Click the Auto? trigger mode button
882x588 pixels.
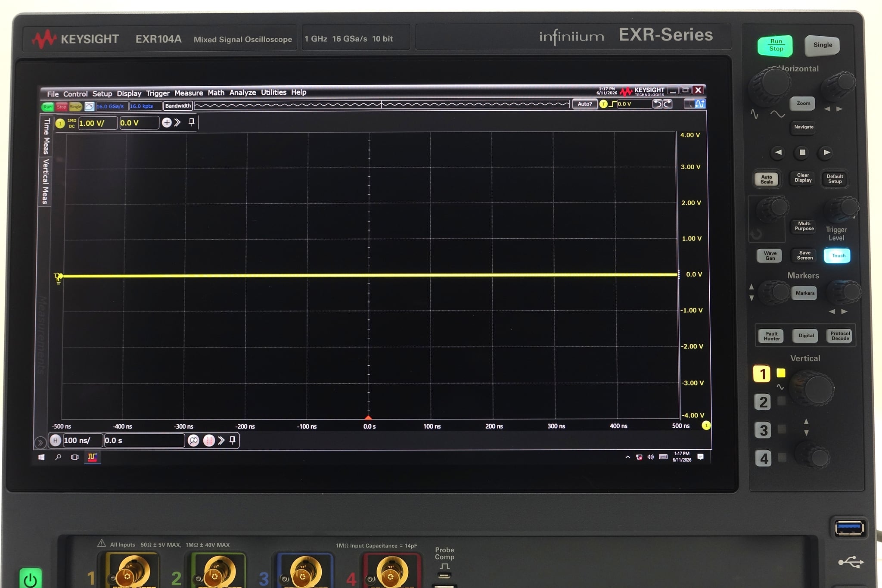(x=584, y=104)
